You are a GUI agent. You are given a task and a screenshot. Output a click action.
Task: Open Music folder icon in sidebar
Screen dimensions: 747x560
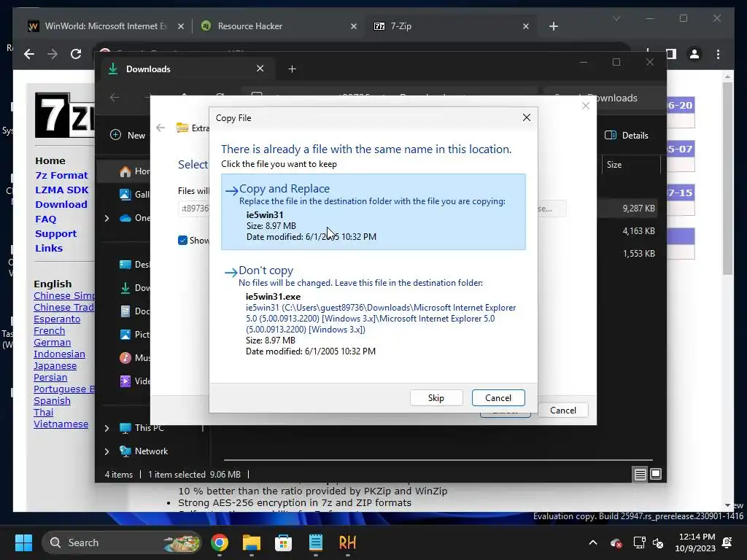125,357
